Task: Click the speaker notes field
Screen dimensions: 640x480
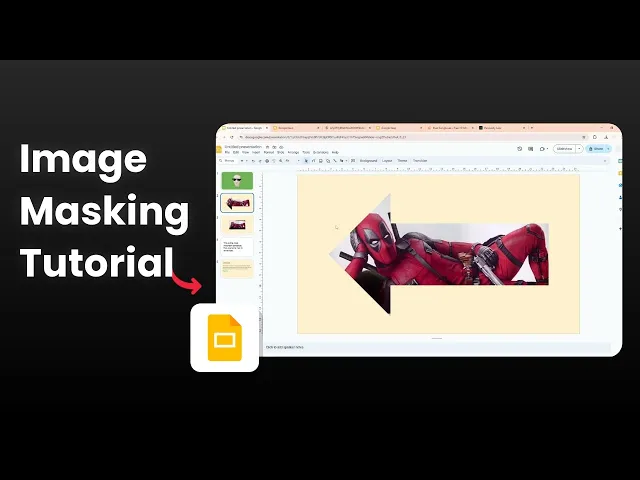Action: [x=437, y=347]
